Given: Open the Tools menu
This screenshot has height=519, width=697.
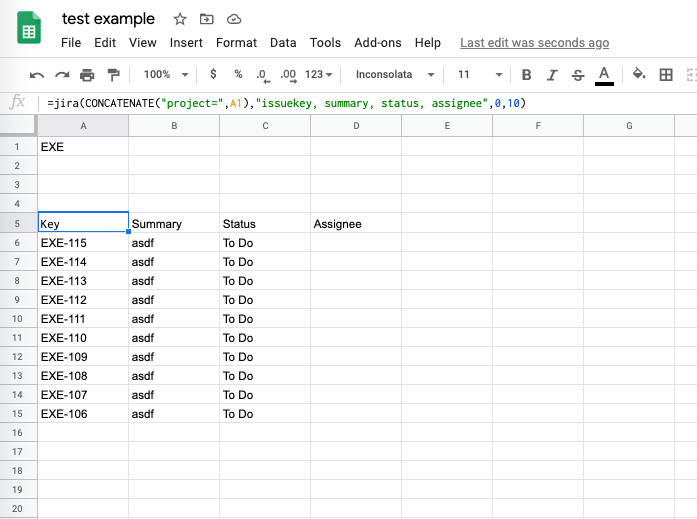Looking at the screenshot, I should (325, 43).
